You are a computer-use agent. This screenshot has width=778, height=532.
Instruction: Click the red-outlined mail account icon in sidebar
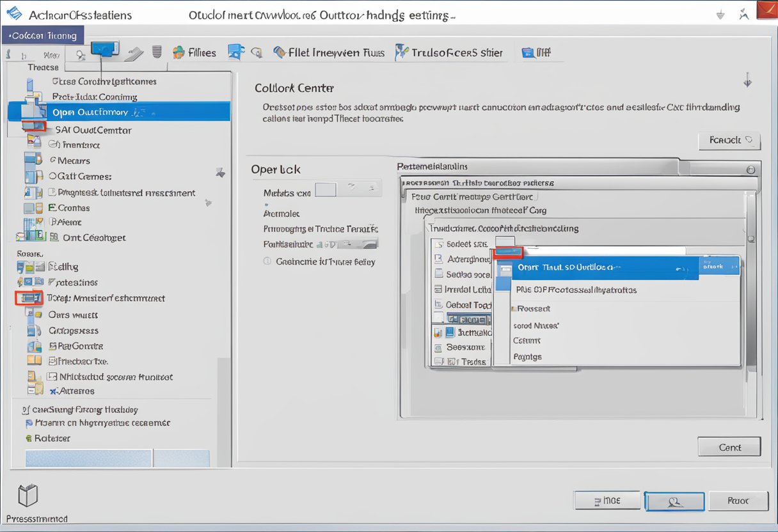(28, 298)
